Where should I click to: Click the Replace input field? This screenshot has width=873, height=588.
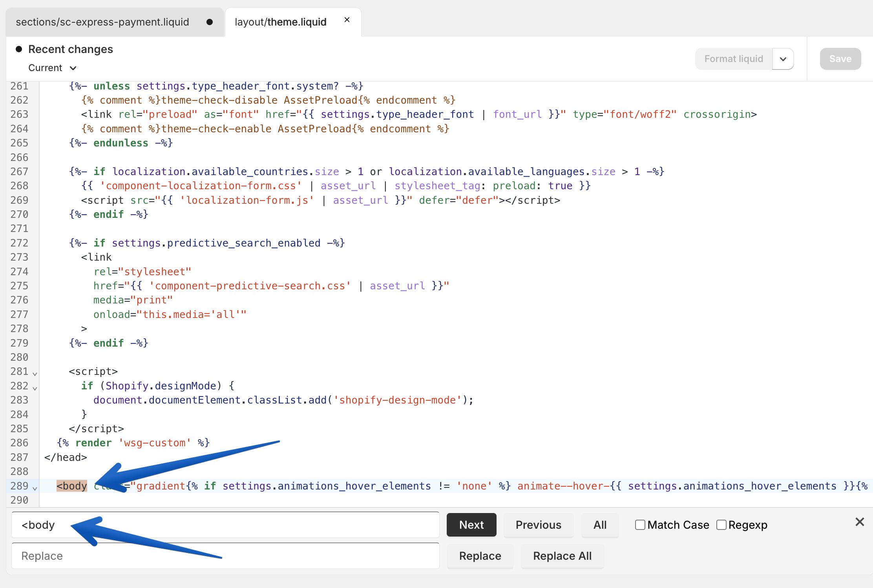coord(225,556)
